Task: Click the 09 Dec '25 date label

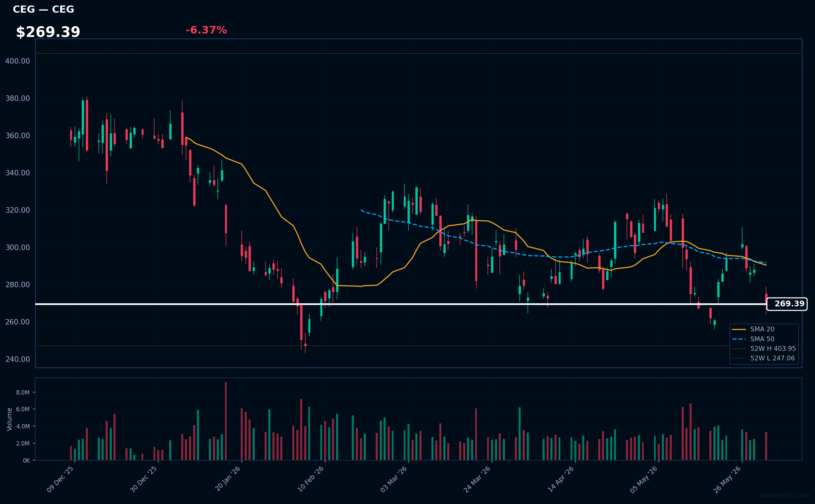Action: pyautogui.click(x=60, y=479)
